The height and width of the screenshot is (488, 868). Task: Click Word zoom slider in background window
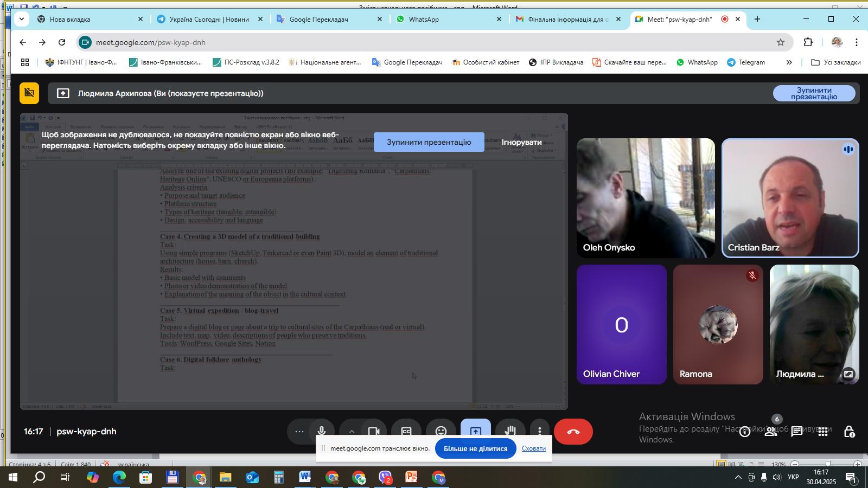point(828,464)
